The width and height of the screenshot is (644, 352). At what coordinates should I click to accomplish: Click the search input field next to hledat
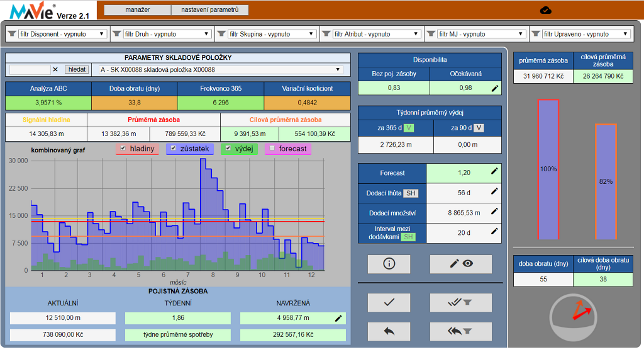coord(30,69)
